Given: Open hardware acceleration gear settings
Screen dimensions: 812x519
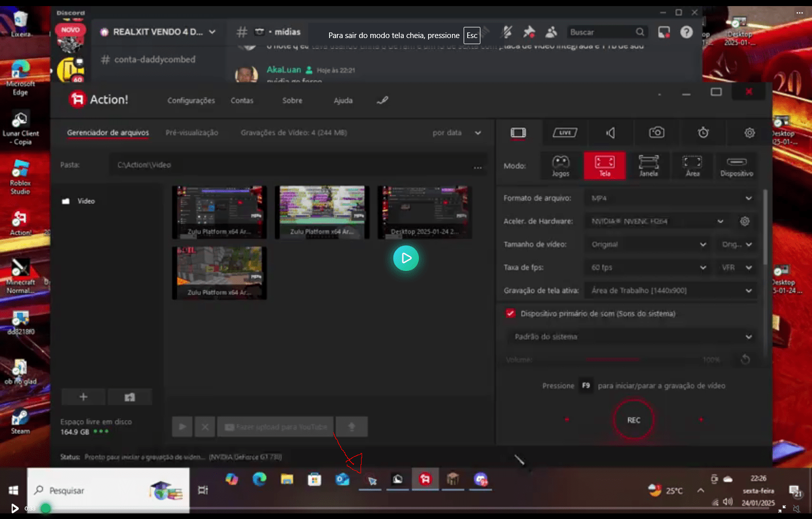Looking at the screenshot, I should coord(744,221).
